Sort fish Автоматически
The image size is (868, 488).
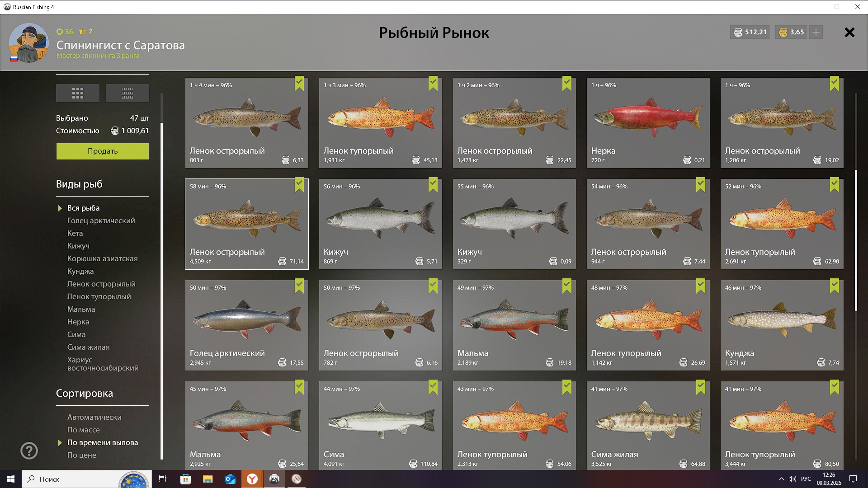(94, 417)
